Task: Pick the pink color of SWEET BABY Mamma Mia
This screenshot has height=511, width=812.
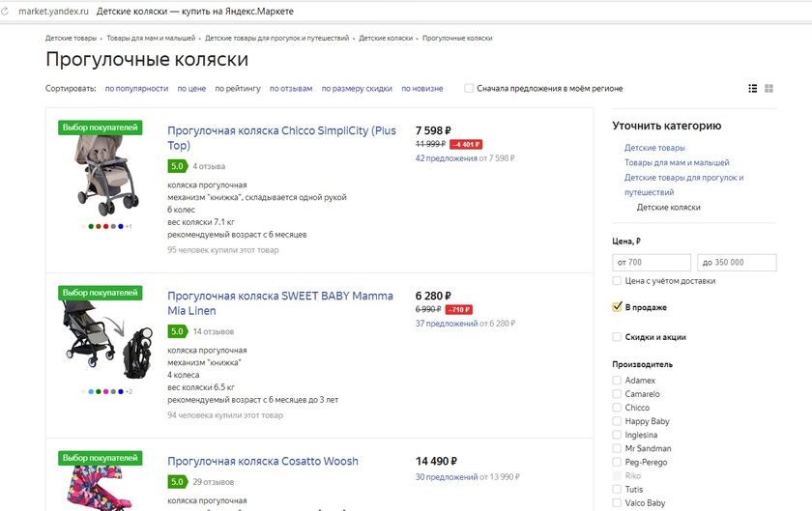Action: click(105, 391)
